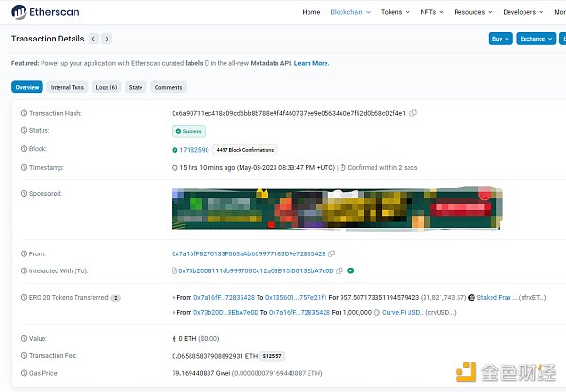Screen dimensions: 566x392
Task: Go to previous transaction arrow
Action: click(x=92, y=39)
